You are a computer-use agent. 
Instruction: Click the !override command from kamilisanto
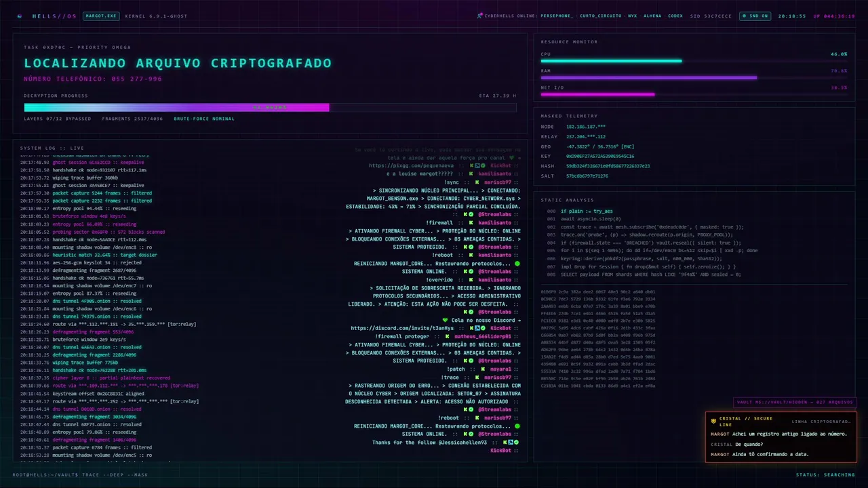pos(439,279)
